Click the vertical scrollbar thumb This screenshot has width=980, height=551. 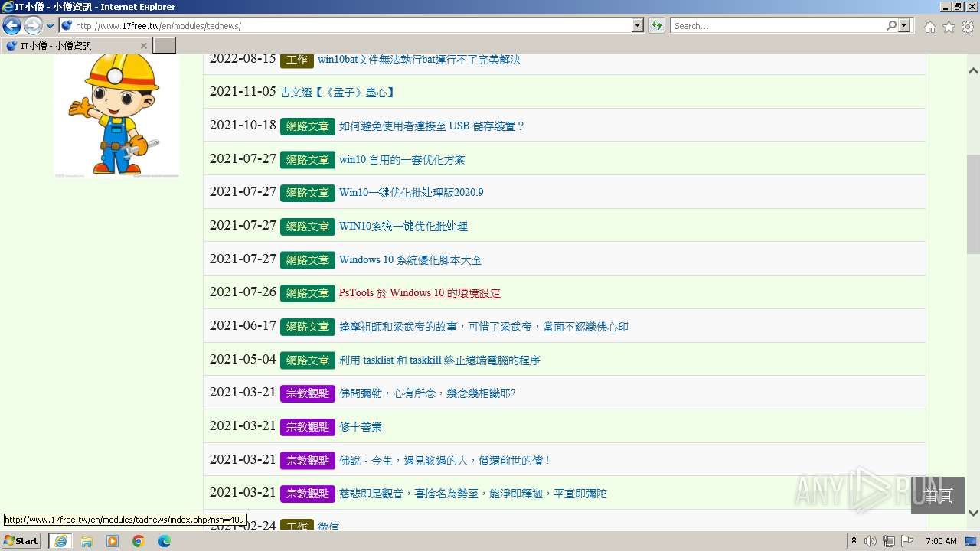(x=973, y=204)
